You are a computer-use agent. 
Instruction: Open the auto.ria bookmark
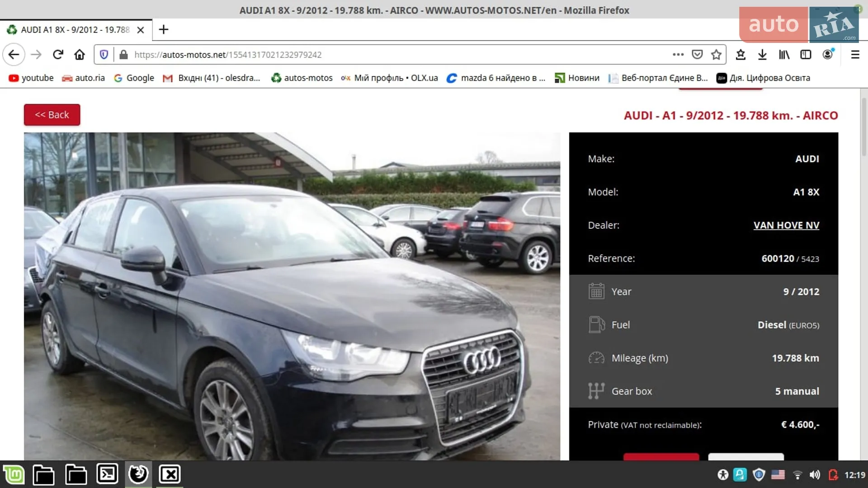[x=84, y=78]
